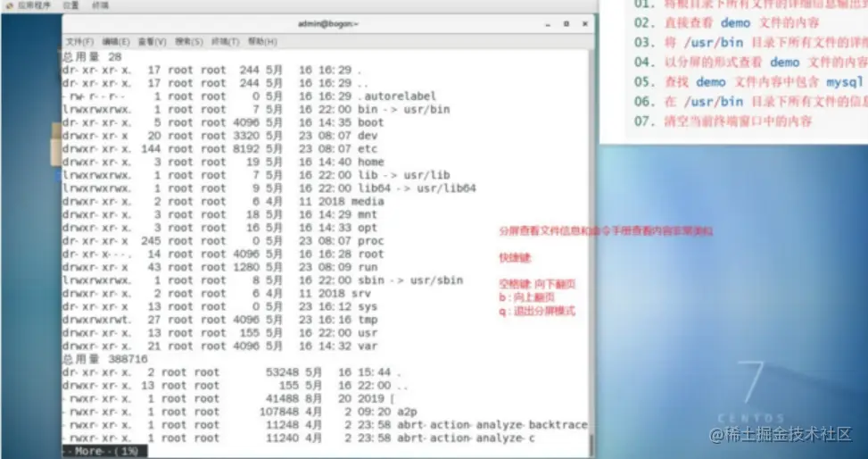Viewport: 868px width, 459px height.
Task: Open the terminal's 查看(V) menu
Action: coord(153,42)
